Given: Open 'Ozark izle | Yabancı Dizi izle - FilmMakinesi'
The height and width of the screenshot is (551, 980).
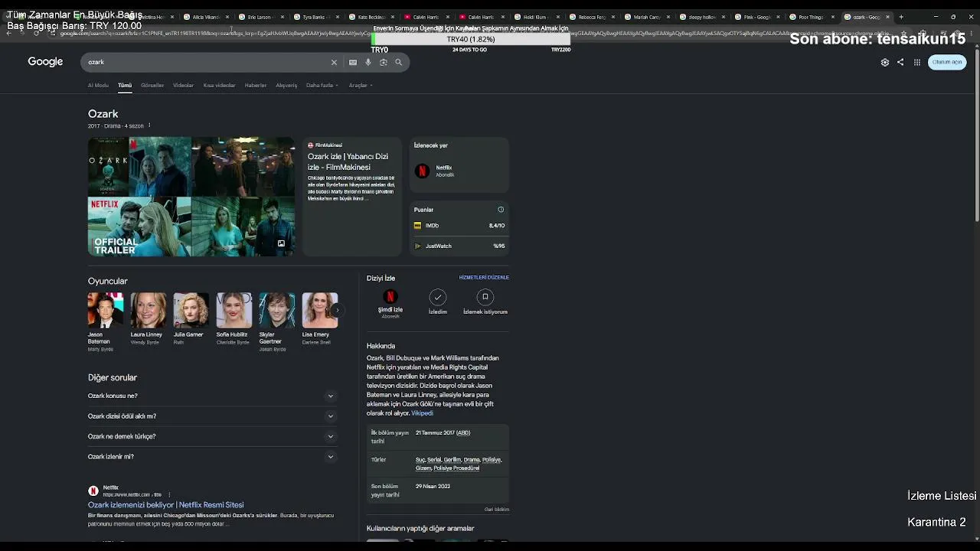Looking at the screenshot, I should point(348,161).
